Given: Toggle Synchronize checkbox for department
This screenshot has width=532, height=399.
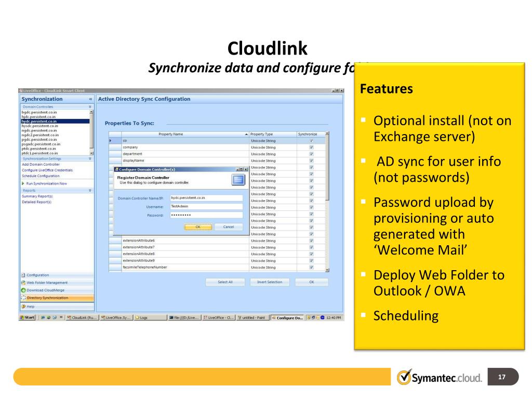Looking at the screenshot, I should tap(311, 154).
